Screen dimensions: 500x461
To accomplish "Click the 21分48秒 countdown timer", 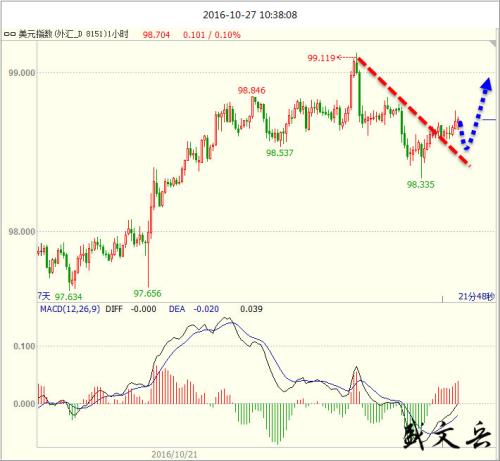I will (476, 296).
